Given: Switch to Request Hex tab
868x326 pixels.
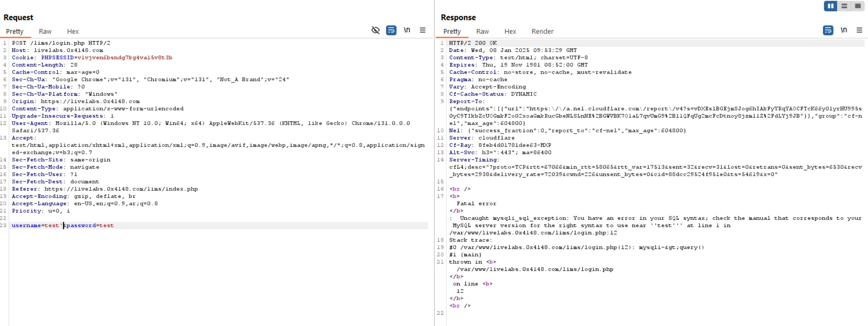Looking at the screenshot, I should pos(73,31).
